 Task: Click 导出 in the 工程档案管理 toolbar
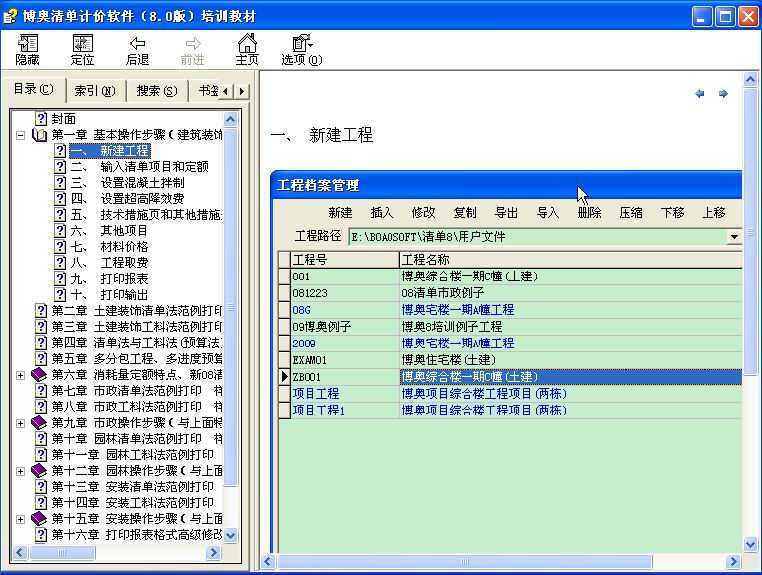click(x=506, y=212)
